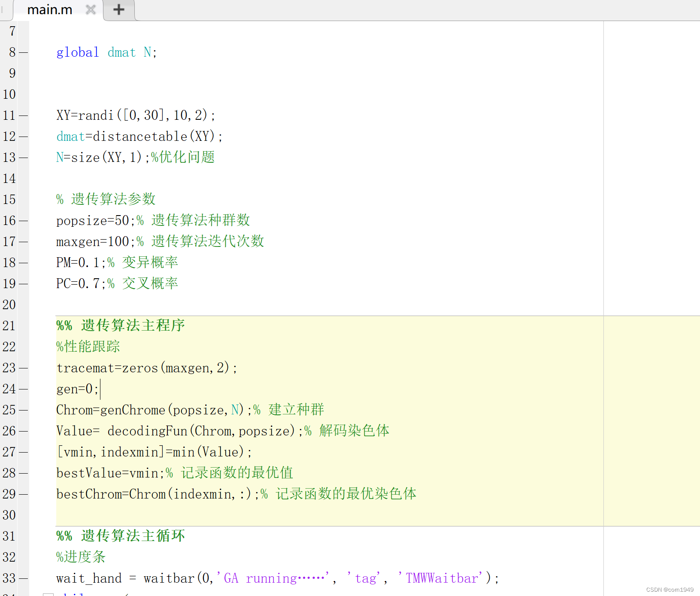The height and width of the screenshot is (596, 700).
Task: Toggle breakpoint dash at line 16
Action: [23, 221]
